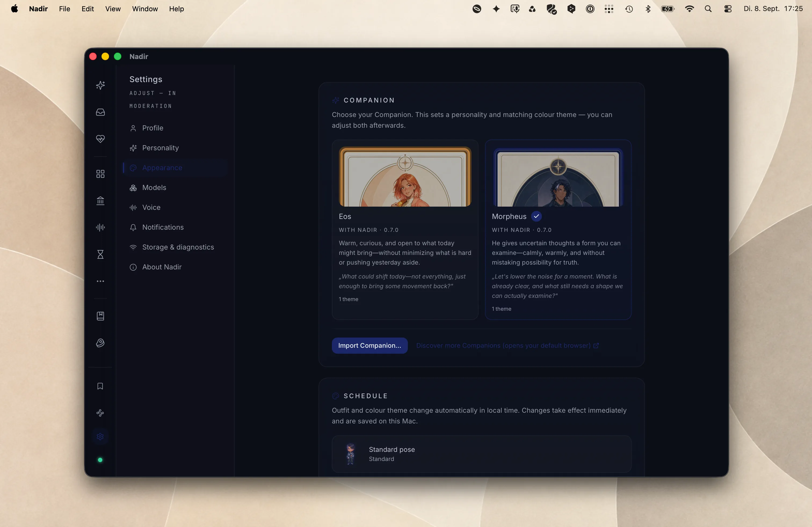Open Storage & diagnostics settings
Viewport: 812px width, 527px height.
click(x=175, y=247)
